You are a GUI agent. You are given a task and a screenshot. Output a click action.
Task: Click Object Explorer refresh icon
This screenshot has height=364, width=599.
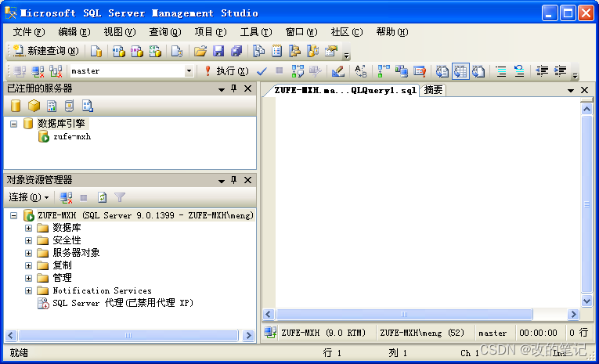(x=102, y=197)
